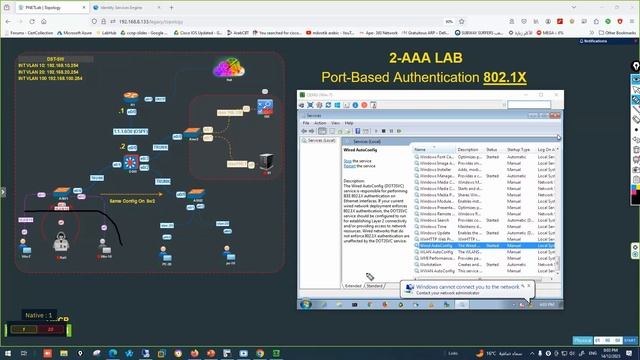Click the lightbulb icon on right edge
This screenshot has height=360, width=640.
pyautogui.click(x=636, y=66)
